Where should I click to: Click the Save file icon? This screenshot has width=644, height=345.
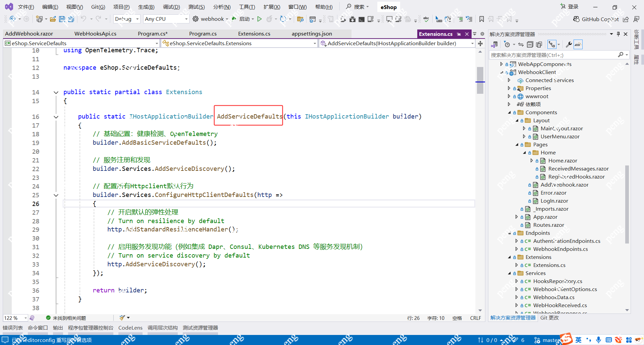pyautogui.click(x=62, y=19)
